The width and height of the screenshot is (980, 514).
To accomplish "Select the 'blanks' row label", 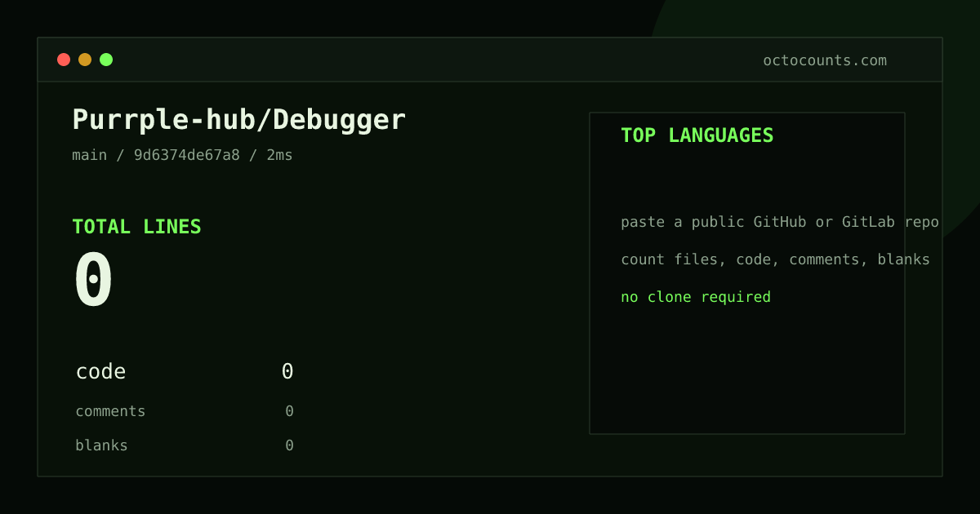I will click(101, 445).
